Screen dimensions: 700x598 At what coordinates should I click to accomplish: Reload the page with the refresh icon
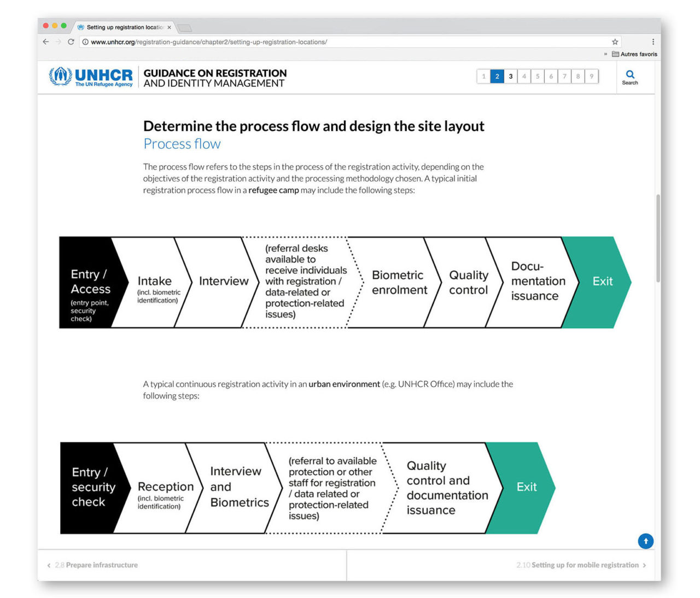pos(71,42)
